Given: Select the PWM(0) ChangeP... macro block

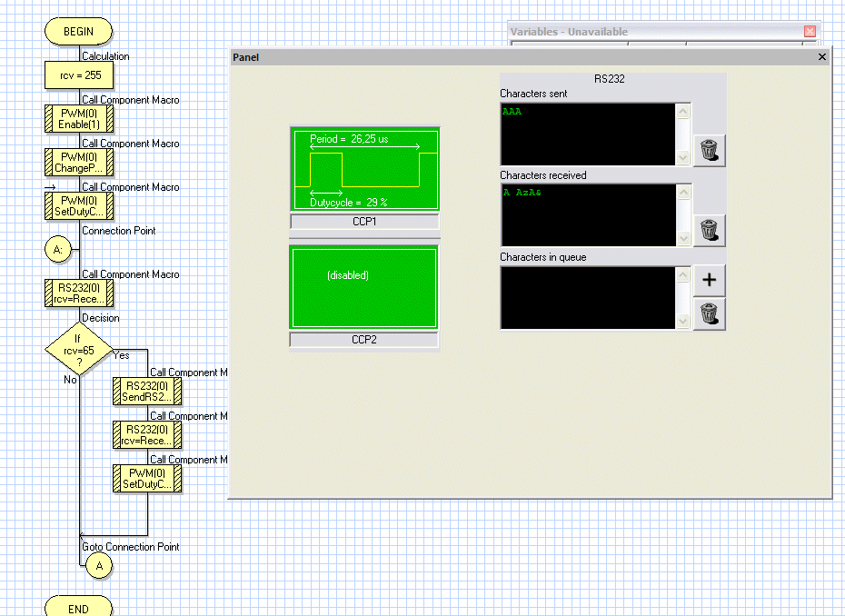Looking at the screenshot, I should (x=79, y=163).
